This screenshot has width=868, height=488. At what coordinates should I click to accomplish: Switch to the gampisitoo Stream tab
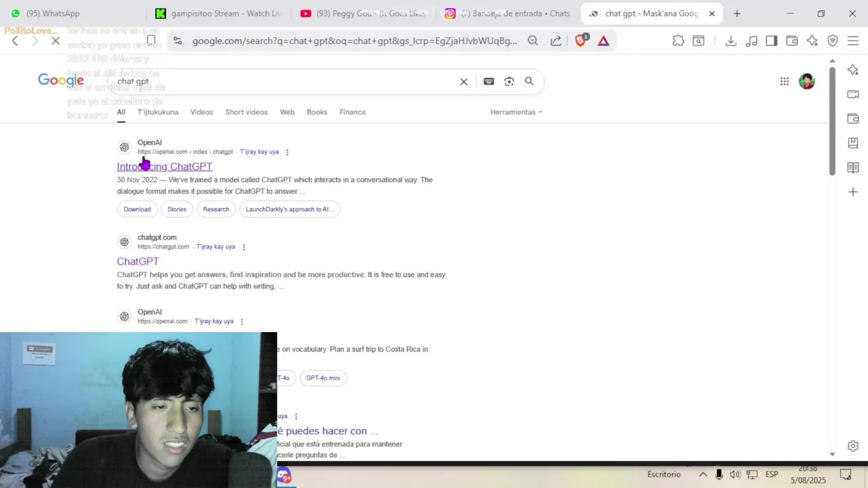click(218, 14)
